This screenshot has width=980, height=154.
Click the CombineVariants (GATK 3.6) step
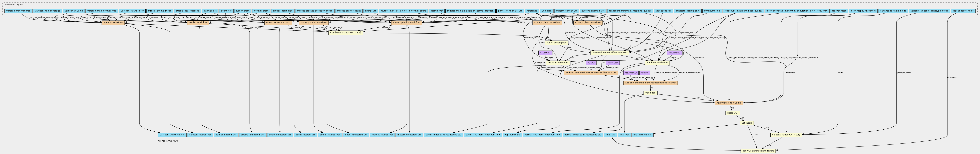(346, 32)
